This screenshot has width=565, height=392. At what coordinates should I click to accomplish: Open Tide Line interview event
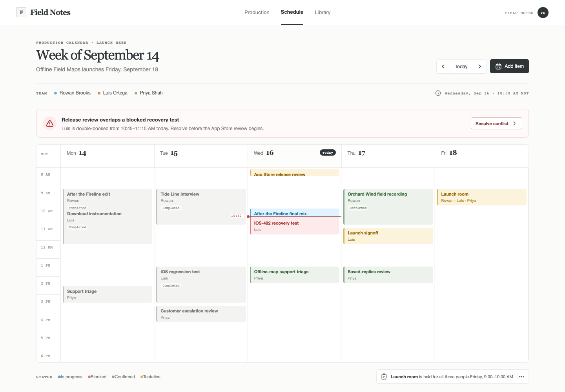(x=201, y=207)
